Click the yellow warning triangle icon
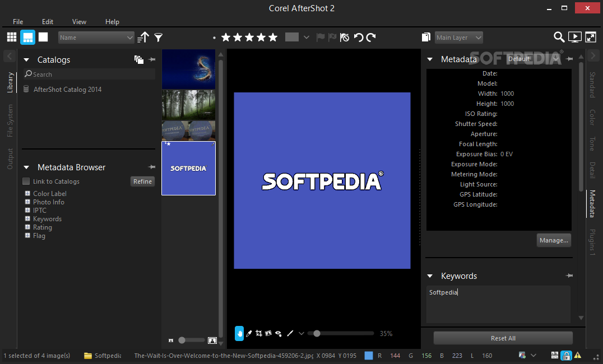 tap(578, 356)
